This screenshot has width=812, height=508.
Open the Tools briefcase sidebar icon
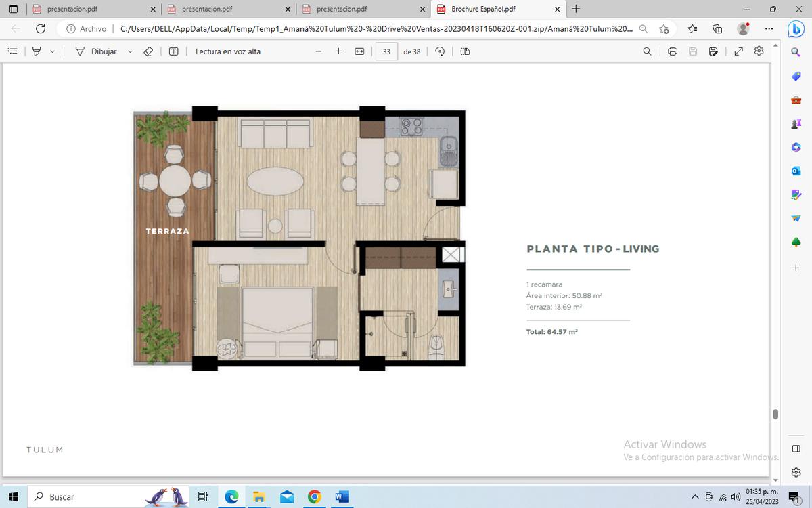point(796,100)
